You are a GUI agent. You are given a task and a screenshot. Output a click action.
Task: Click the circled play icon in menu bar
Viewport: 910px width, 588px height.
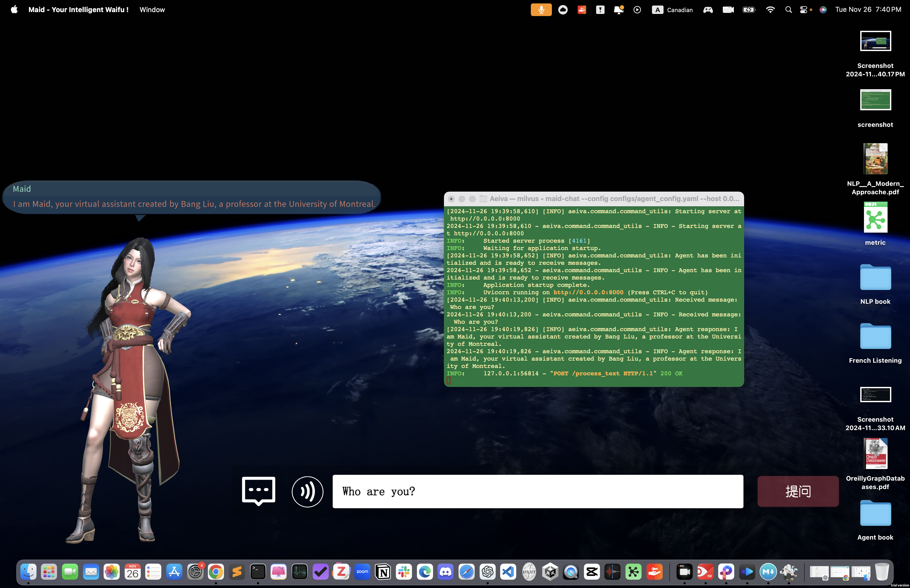click(637, 9)
